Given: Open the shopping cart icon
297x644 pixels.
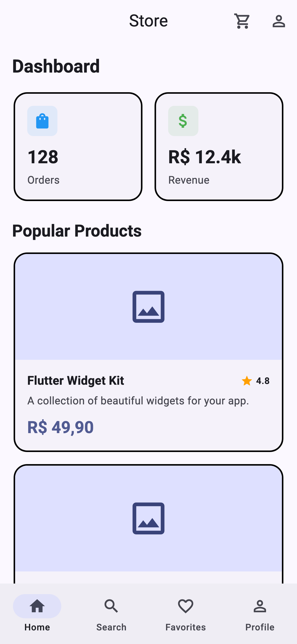Looking at the screenshot, I should pos(242,21).
